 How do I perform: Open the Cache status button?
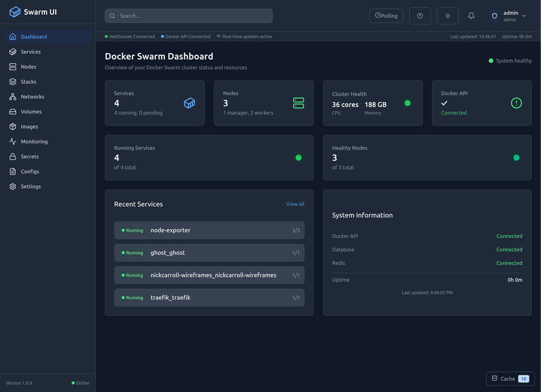tap(509, 378)
